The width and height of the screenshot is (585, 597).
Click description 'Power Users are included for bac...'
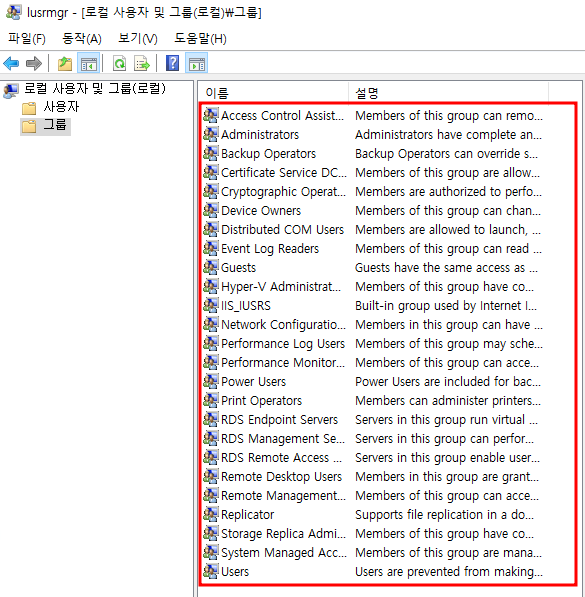click(x=448, y=381)
